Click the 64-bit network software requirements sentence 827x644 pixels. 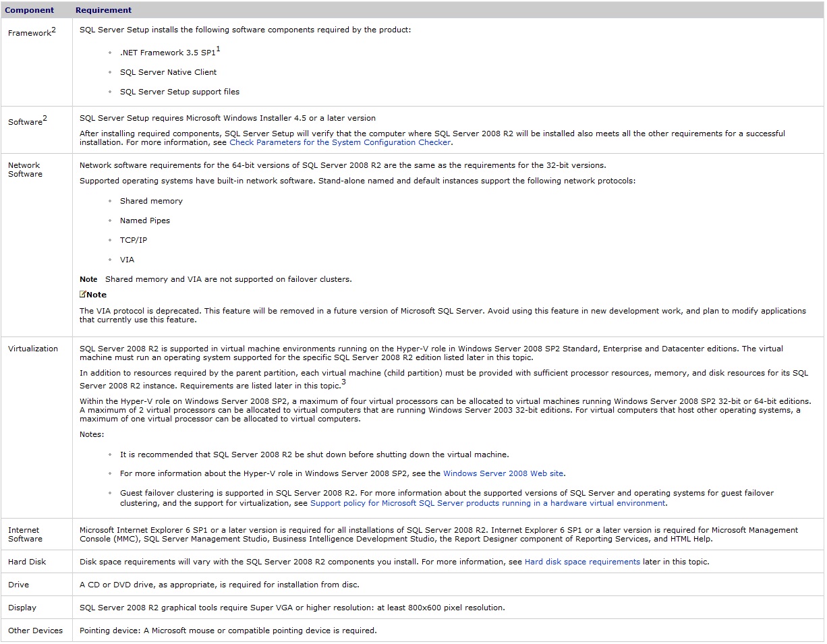click(x=343, y=165)
